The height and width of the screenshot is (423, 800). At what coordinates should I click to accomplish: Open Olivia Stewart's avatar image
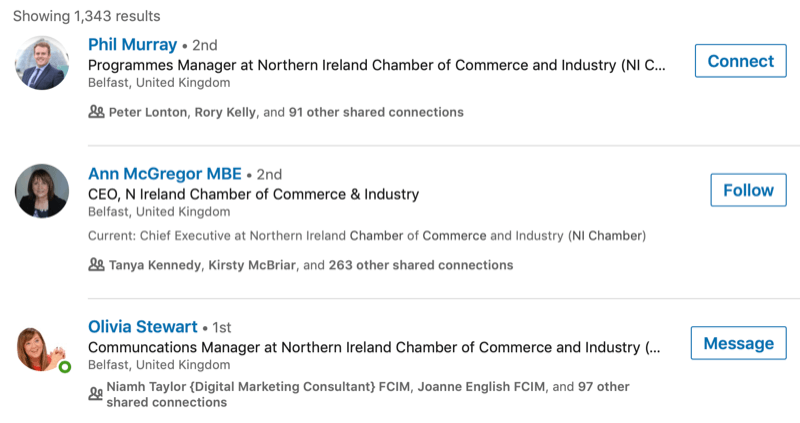(41, 350)
